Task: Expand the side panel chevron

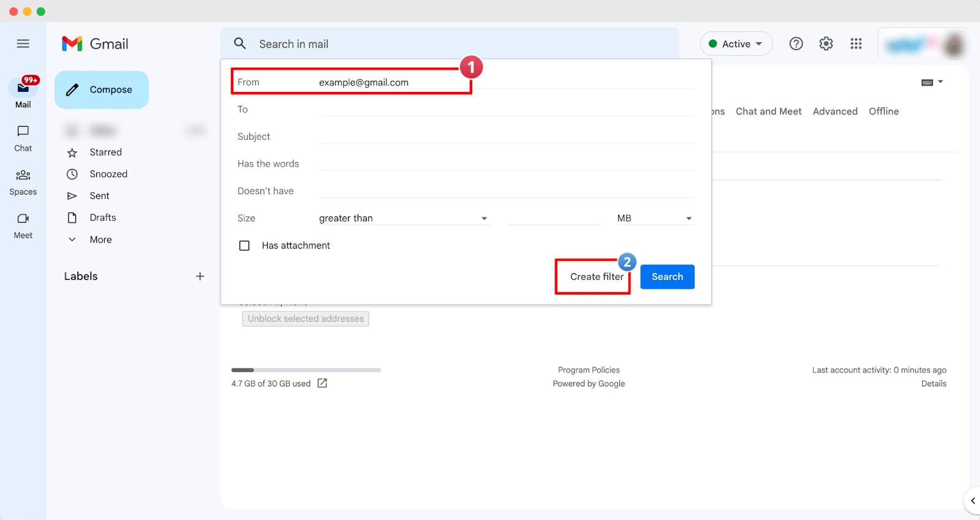Action: pos(973,501)
